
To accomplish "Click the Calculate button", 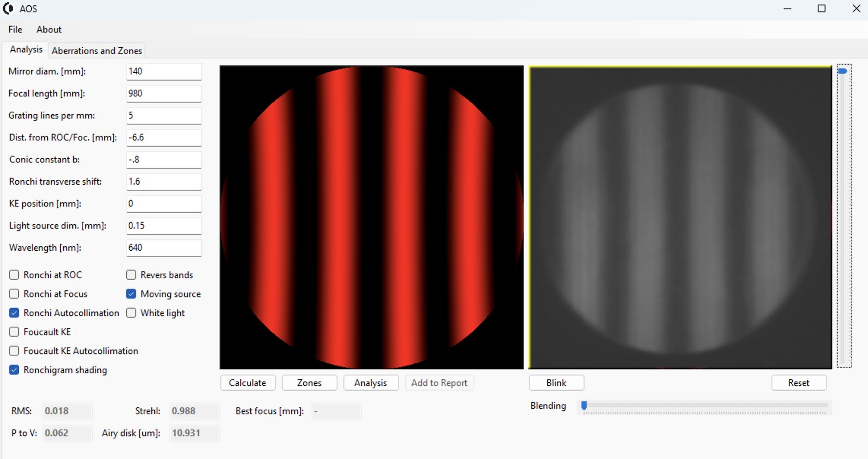I will coord(248,383).
